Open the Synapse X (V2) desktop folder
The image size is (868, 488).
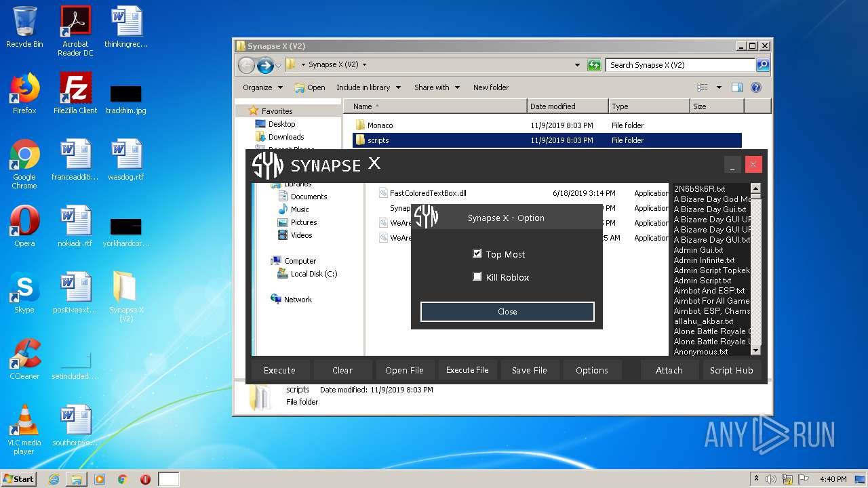tap(126, 297)
